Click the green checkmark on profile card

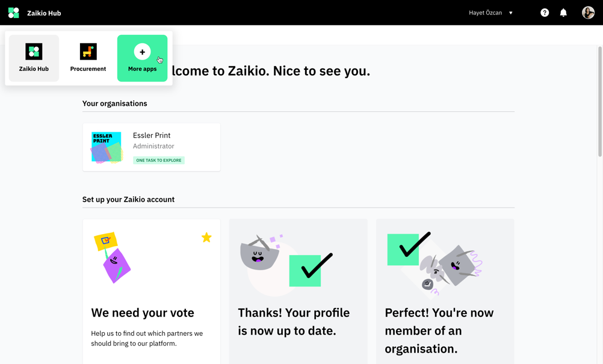[311, 270]
